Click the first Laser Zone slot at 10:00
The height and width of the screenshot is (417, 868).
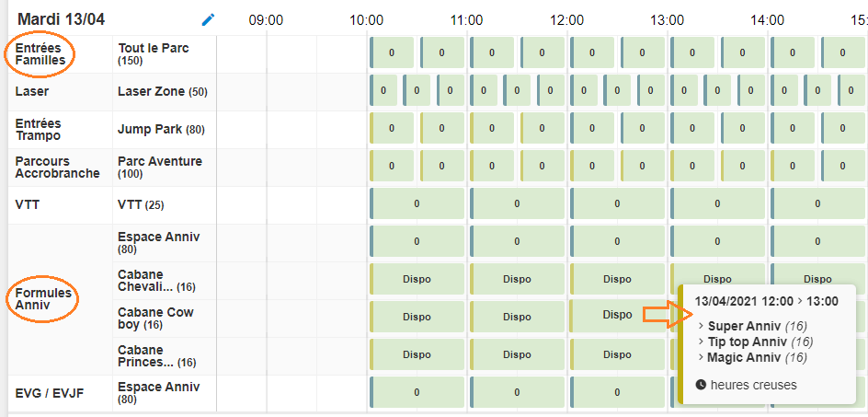pos(383,91)
